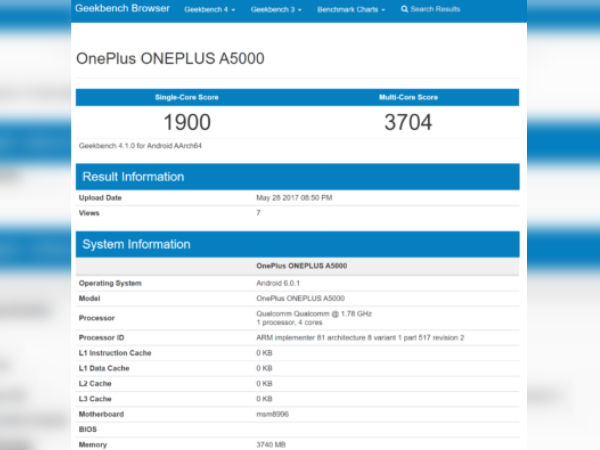Click the Result Information section header
The image size is (600, 450).
point(298,177)
